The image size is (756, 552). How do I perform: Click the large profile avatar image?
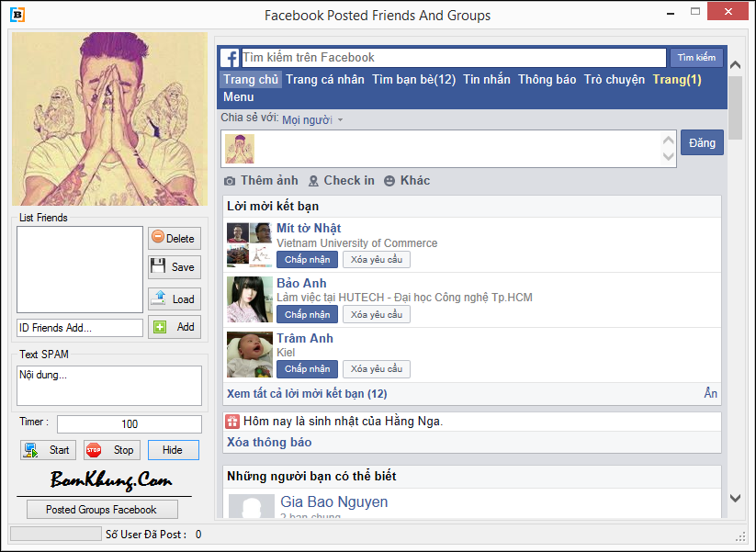(110, 119)
